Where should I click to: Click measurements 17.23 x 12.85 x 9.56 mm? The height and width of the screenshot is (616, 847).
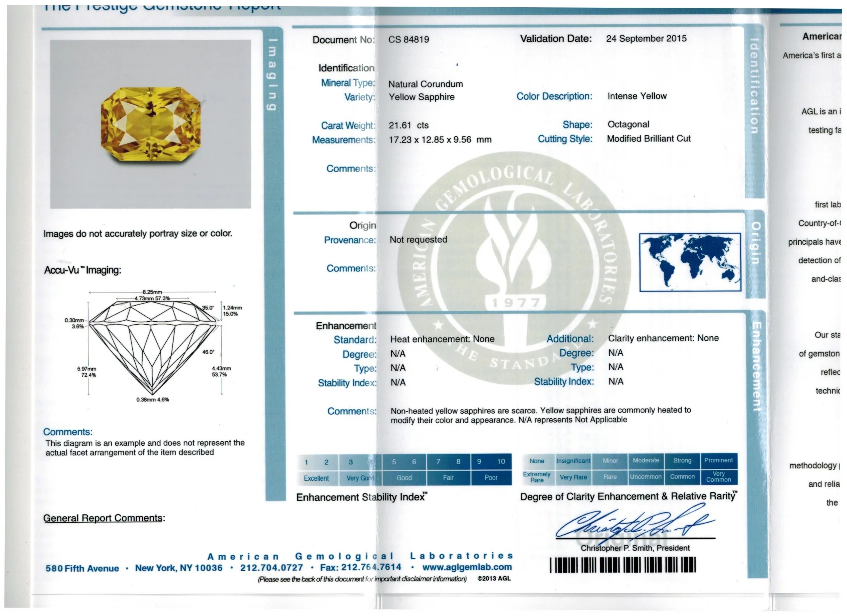click(440, 139)
